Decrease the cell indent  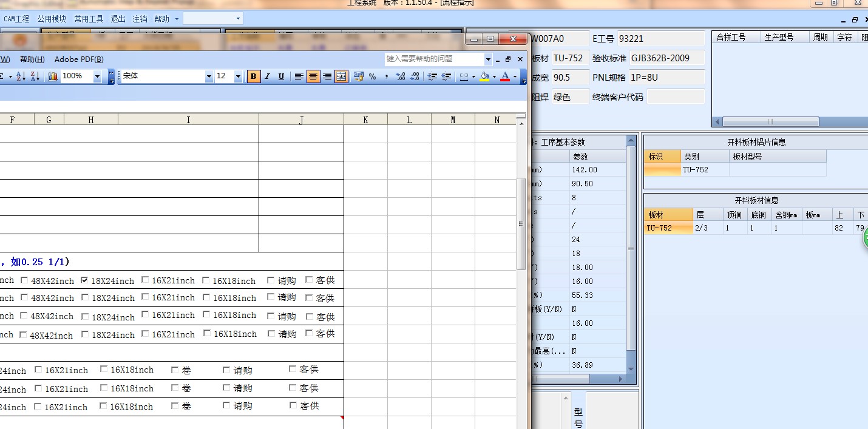[x=432, y=76]
